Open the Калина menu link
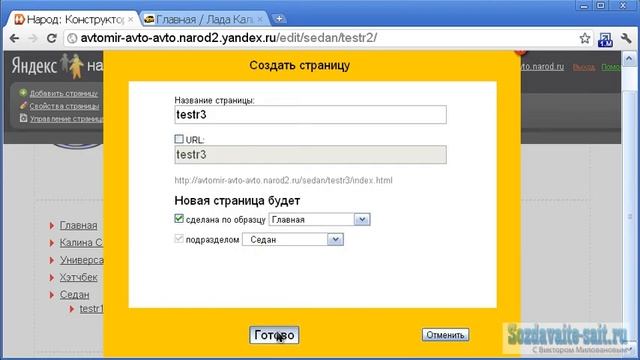The width and height of the screenshot is (640, 360). pyautogui.click(x=81, y=243)
